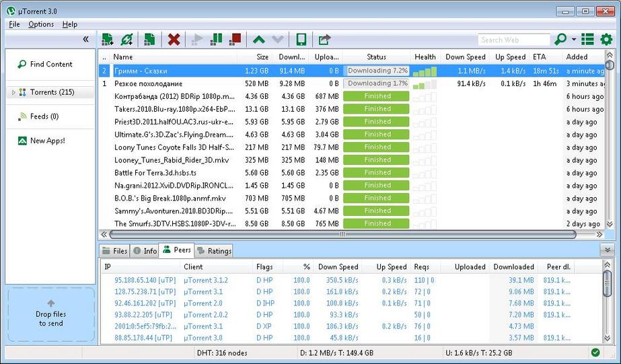The width and height of the screenshot is (621, 364).
Task: Click the red Remove torrent icon
Action: [x=174, y=39]
